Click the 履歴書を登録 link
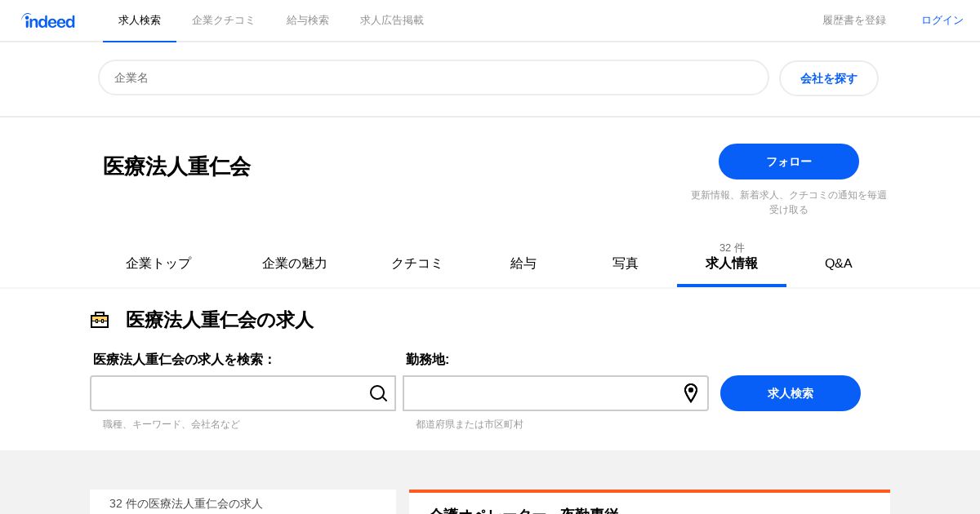 click(x=854, y=20)
